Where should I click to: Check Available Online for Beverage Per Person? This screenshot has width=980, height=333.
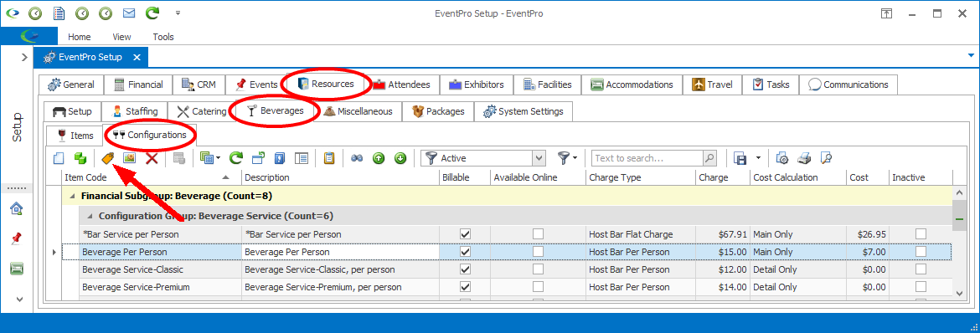coord(538,252)
